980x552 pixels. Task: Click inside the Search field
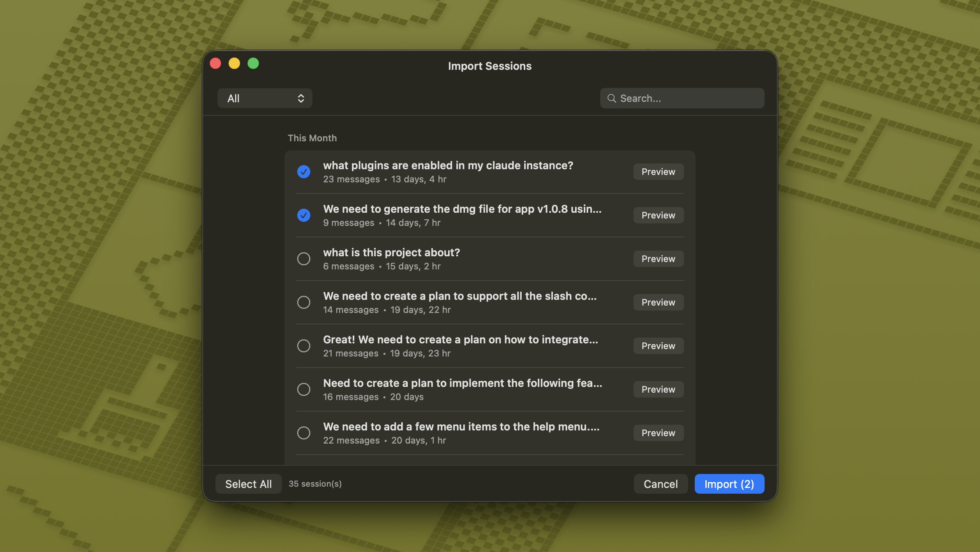coord(682,98)
